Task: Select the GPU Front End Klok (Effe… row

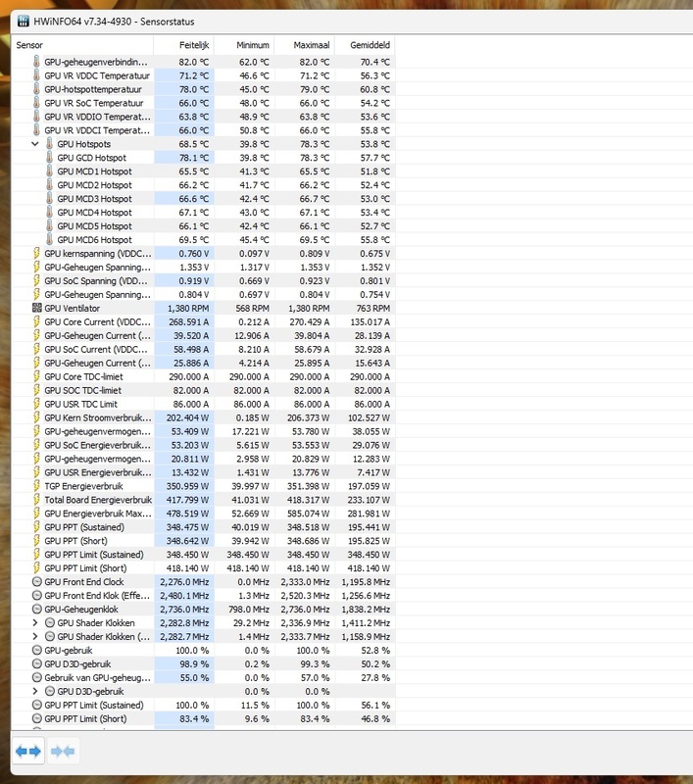Action: coord(203,596)
